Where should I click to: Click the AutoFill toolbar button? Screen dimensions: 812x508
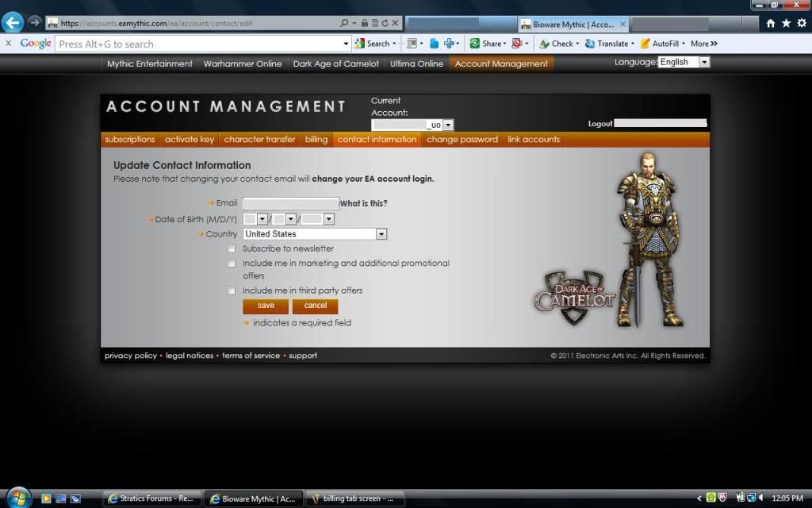point(662,44)
